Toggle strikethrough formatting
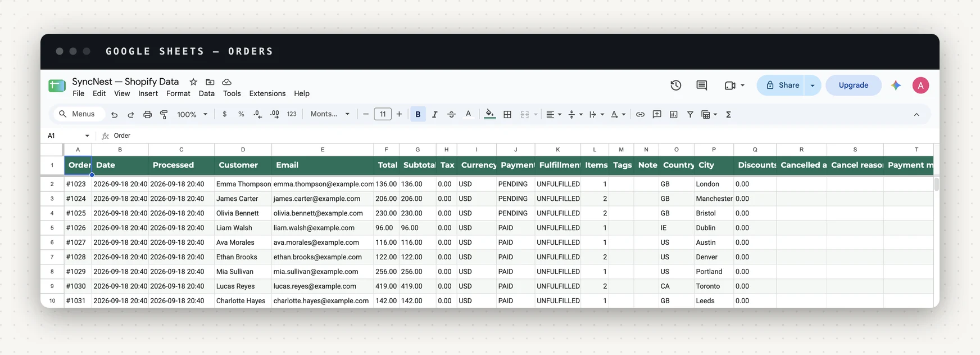The height and width of the screenshot is (355, 980). [x=451, y=114]
